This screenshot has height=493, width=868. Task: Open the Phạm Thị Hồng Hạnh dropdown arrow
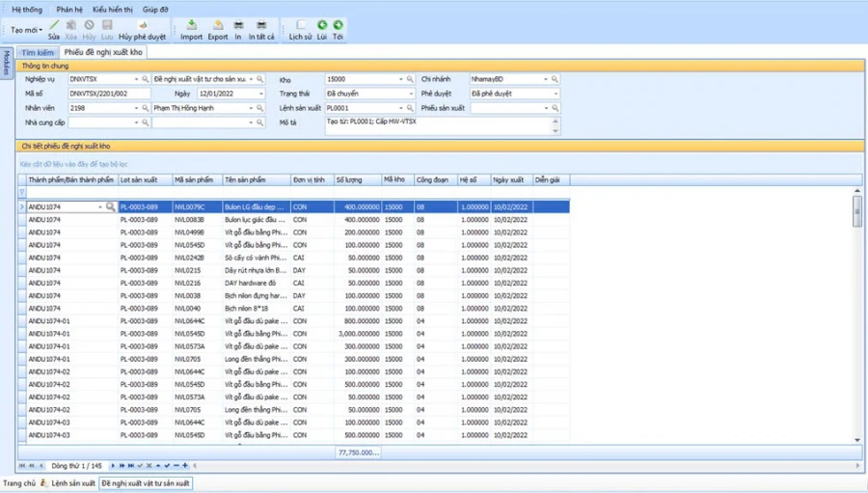click(x=251, y=108)
